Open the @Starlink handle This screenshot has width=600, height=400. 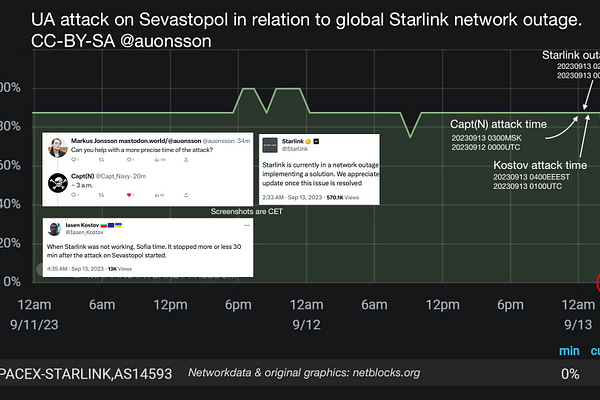295,149
